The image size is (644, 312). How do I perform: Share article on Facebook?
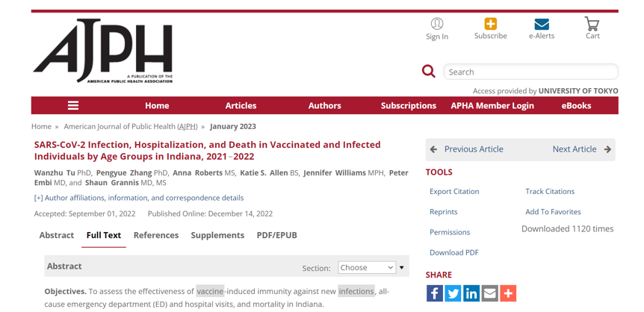click(435, 293)
